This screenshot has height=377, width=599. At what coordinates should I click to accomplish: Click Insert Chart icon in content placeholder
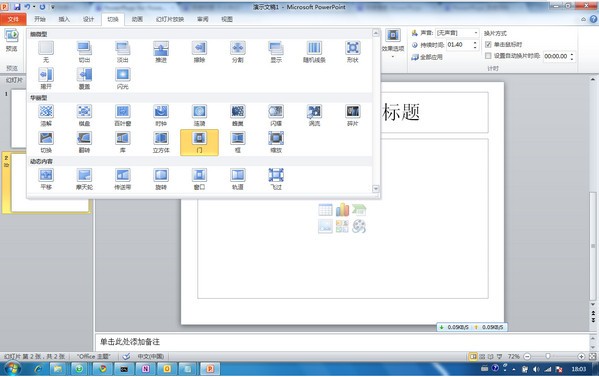342,210
